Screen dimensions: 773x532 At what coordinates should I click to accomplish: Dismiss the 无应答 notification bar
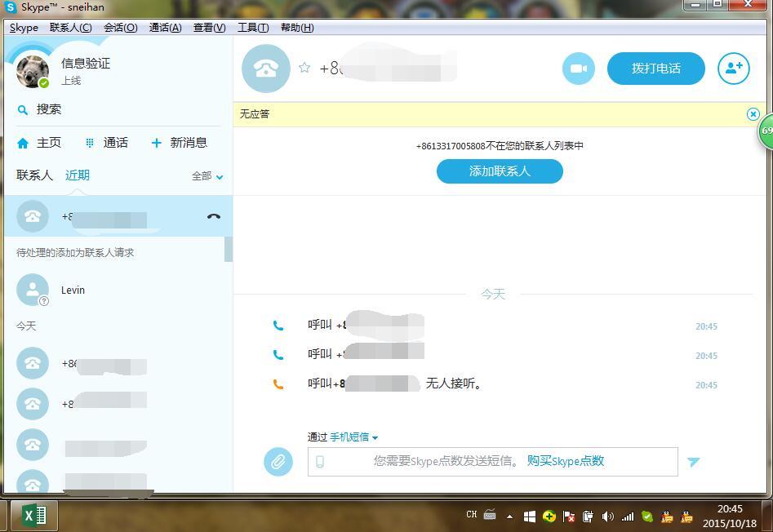tap(753, 114)
